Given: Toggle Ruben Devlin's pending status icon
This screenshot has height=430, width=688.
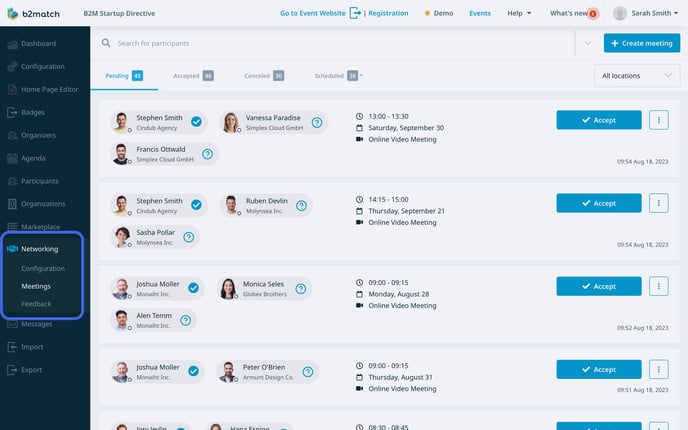Looking at the screenshot, I should [296, 205].
